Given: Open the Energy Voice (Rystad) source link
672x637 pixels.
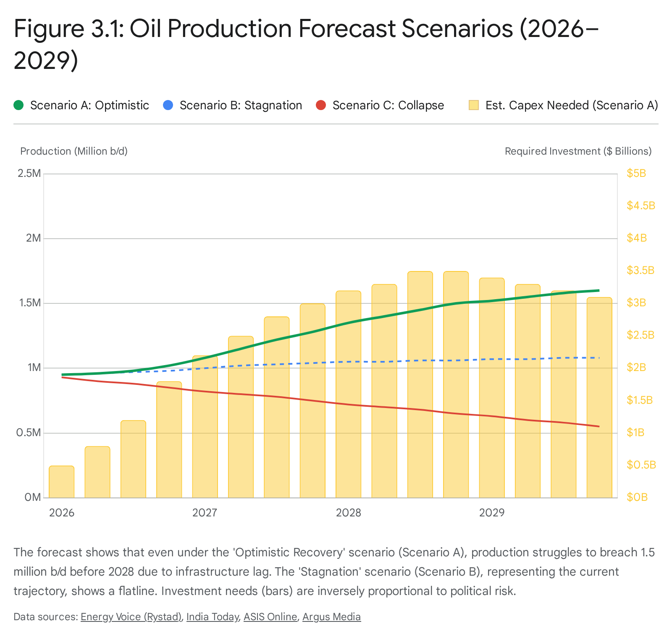Looking at the screenshot, I should point(131,617).
